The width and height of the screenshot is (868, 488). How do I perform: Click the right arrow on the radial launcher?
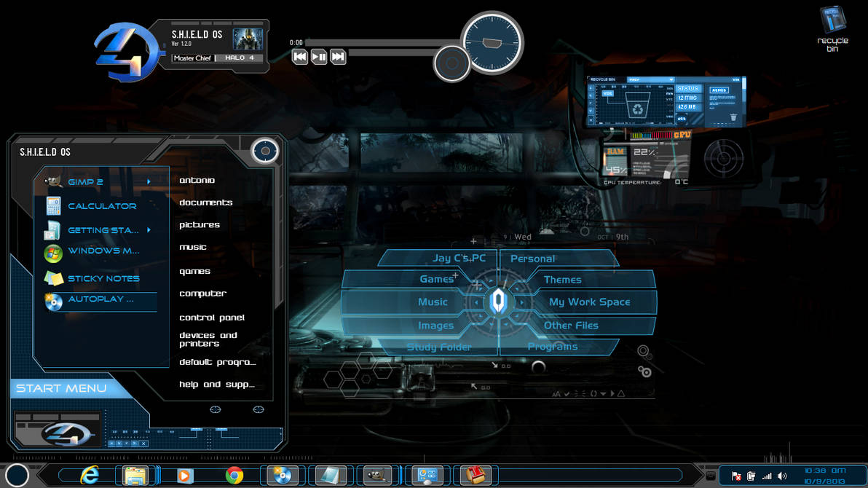click(x=521, y=302)
